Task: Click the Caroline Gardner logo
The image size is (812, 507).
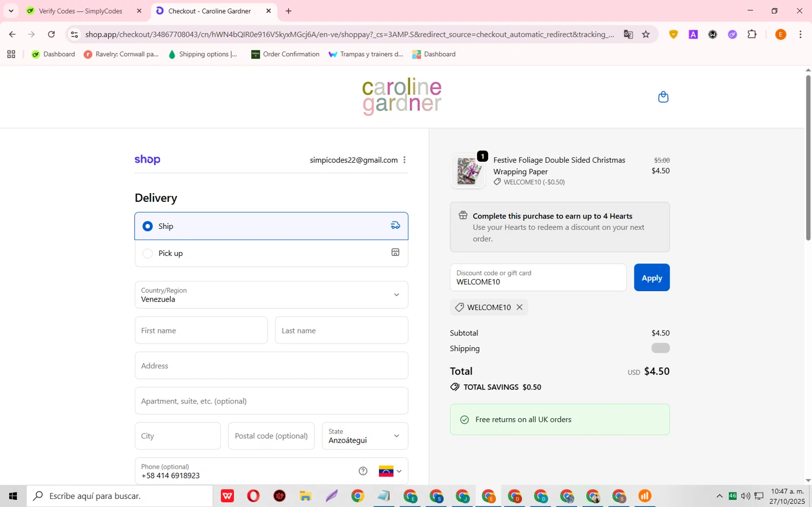Action: (x=402, y=96)
